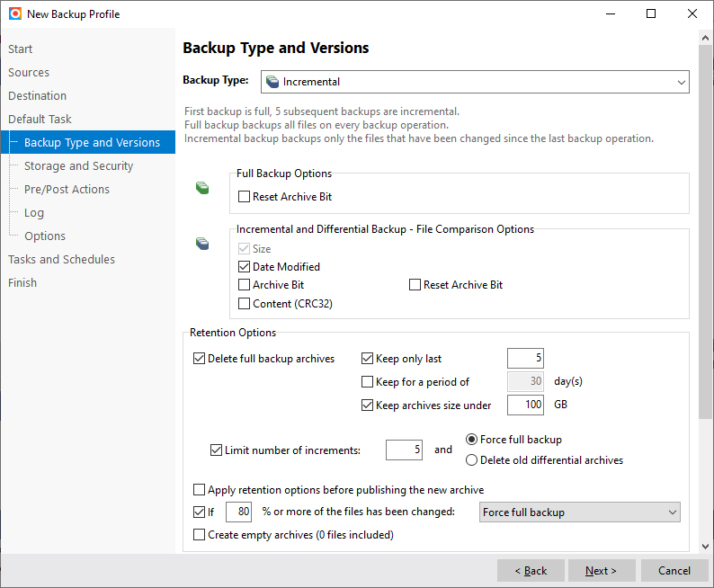
Task: Enable Content (CRC32) file comparison
Action: click(245, 304)
